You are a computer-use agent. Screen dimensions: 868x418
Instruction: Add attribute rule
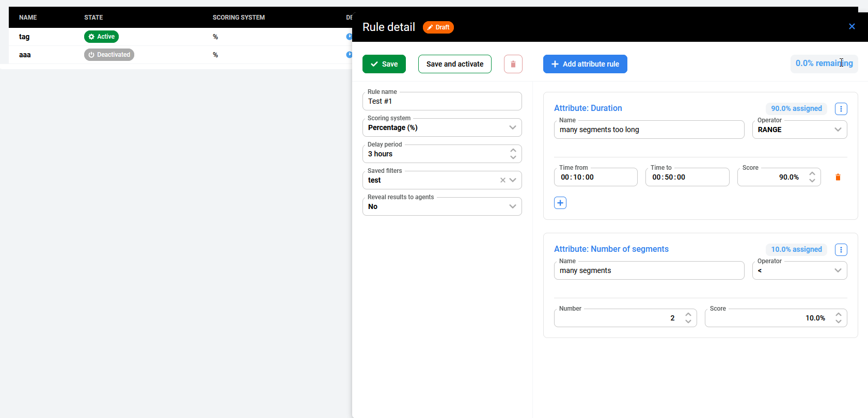click(x=585, y=64)
